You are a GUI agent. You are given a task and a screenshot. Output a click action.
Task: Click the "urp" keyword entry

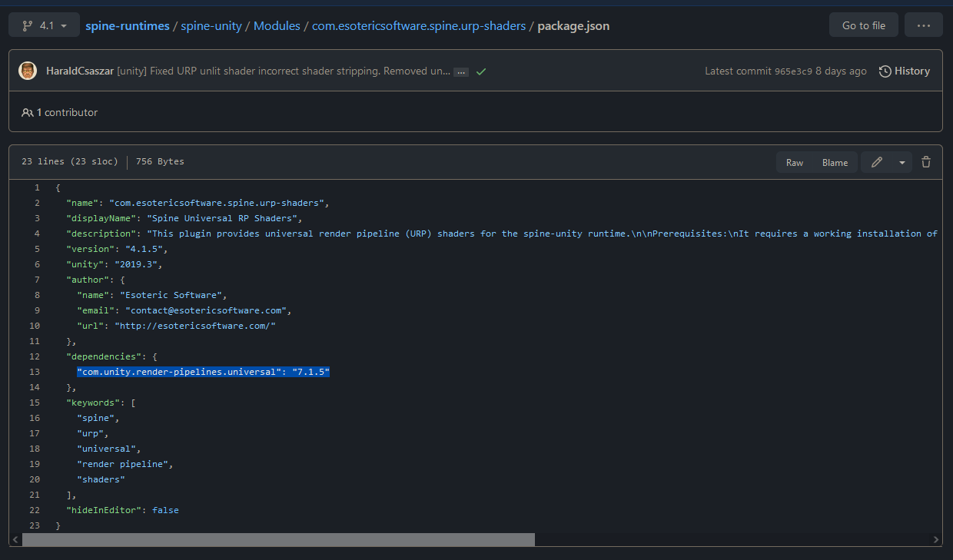click(91, 433)
